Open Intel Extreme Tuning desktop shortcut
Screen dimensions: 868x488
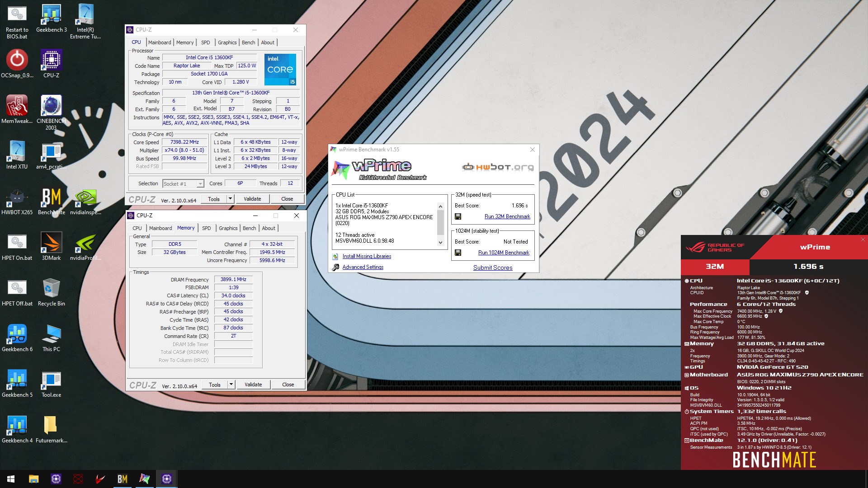[85, 22]
